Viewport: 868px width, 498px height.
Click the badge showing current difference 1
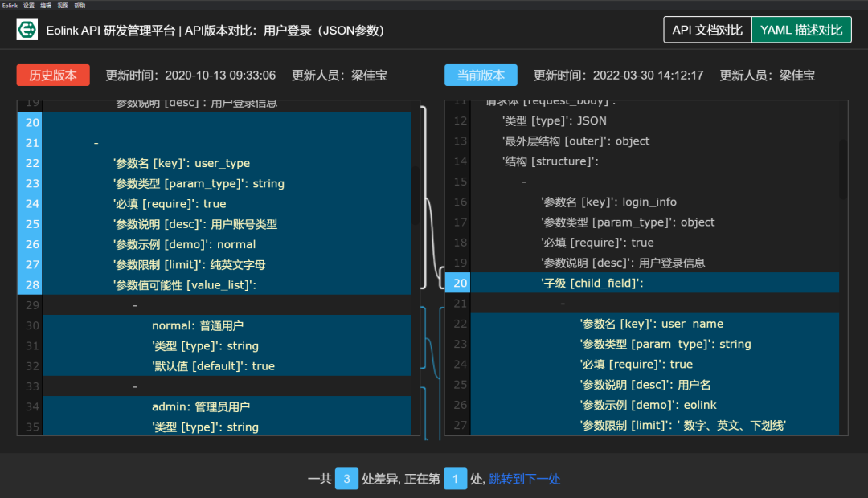tap(455, 478)
